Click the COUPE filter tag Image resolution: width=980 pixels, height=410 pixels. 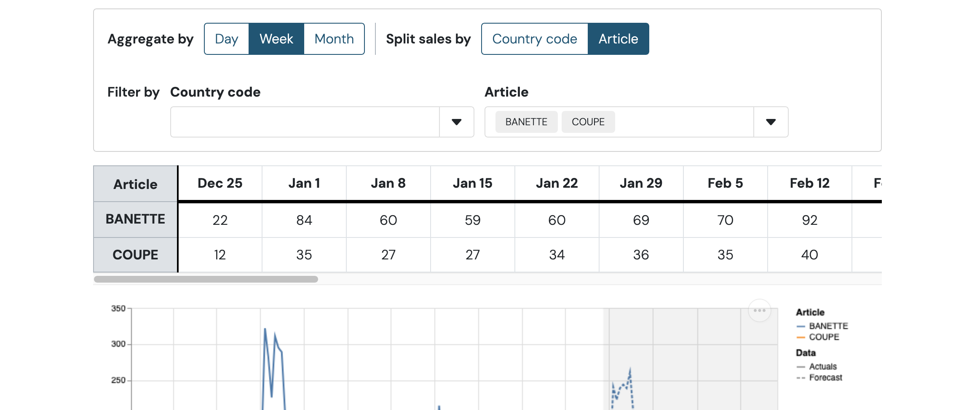tap(588, 122)
